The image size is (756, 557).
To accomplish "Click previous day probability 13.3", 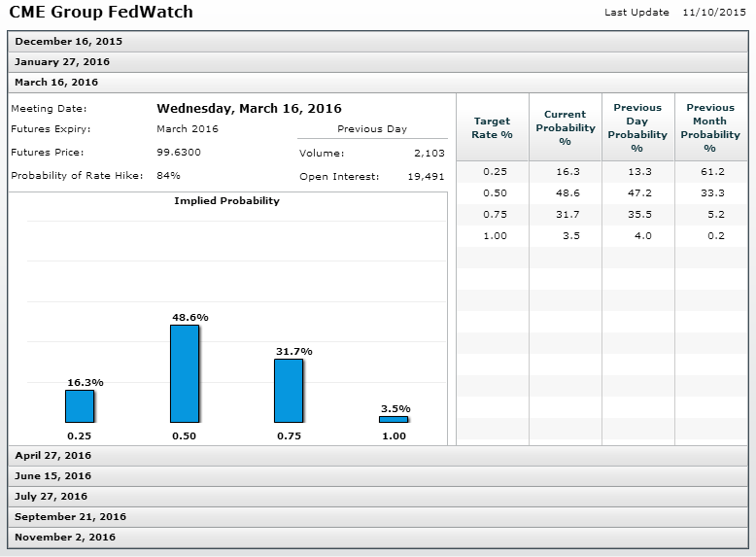I will coord(639,172).
